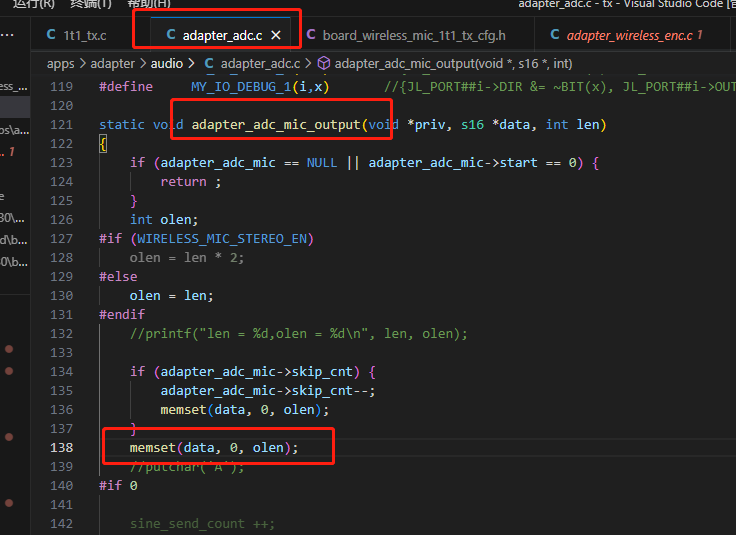Click memset call on line 136
736x535 pixels.
[245, 410]
